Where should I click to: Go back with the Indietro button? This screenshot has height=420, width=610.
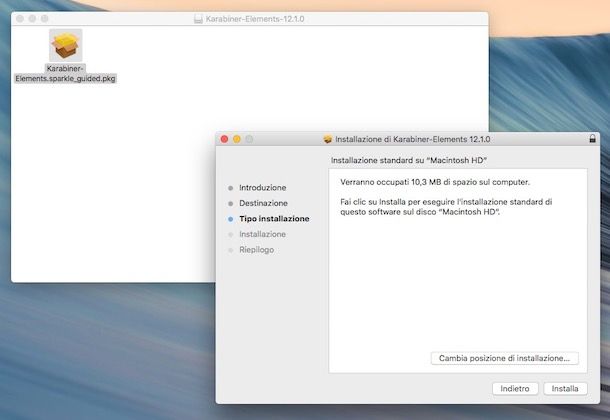click(515, 388)
